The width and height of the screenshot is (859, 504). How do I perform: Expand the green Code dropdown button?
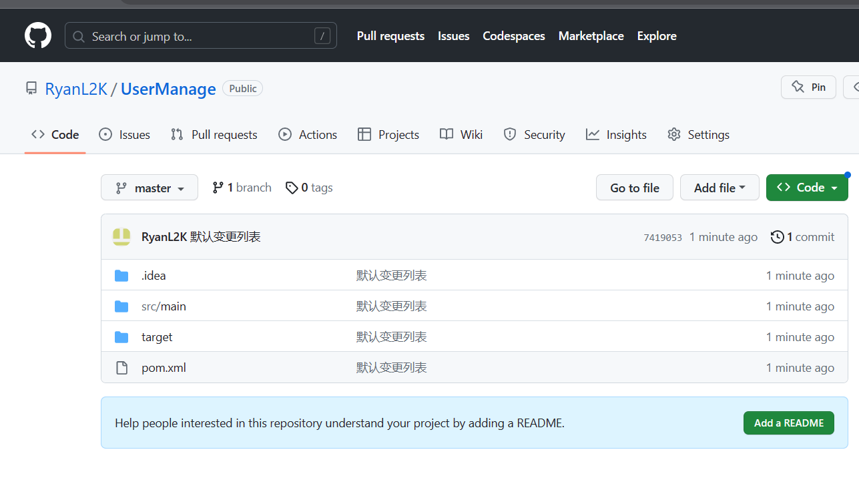tap(807, 188)
